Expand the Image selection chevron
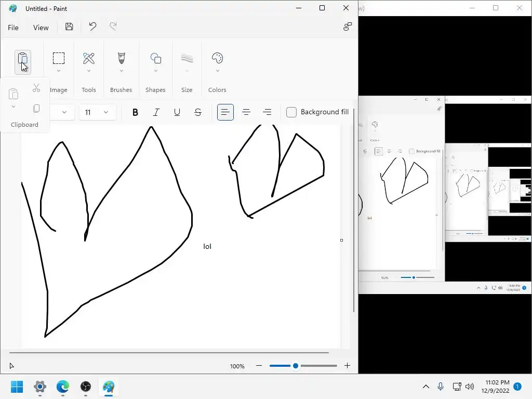 [x=58, y=71]
